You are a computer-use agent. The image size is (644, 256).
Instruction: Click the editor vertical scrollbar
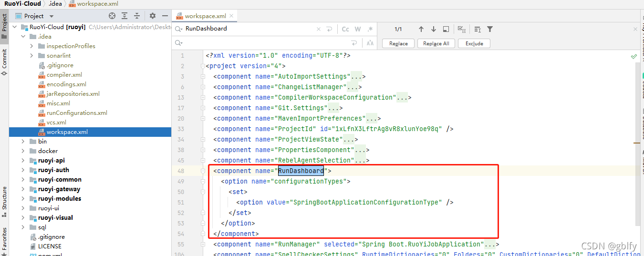[x=637, y=143]
